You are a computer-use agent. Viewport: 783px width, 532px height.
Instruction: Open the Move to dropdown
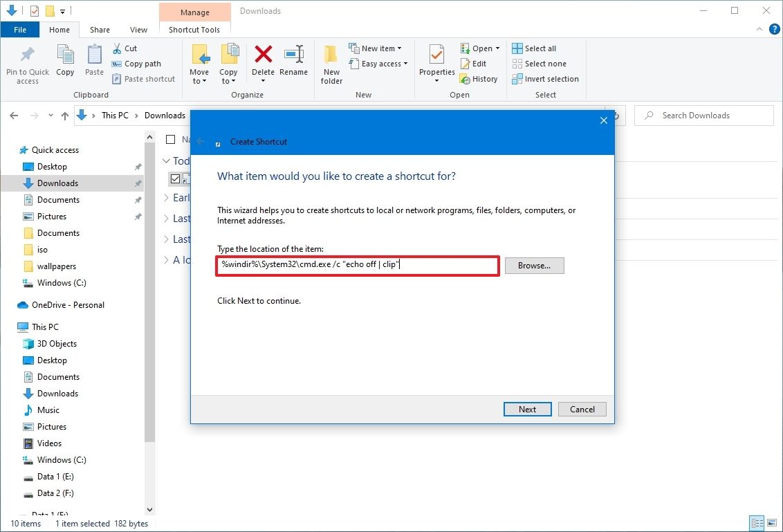(199, 62)
